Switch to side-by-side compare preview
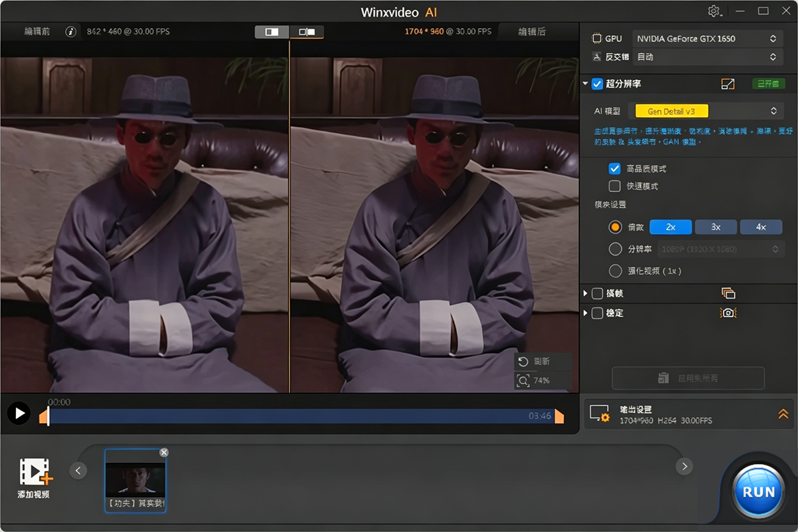Image resolution: width=798 pixels, height=532 pixels. (307, 31)
